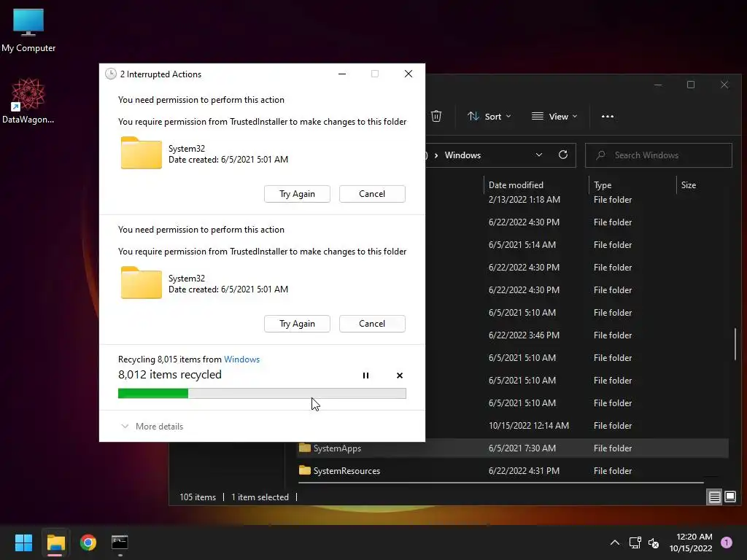Minimize the Interrupted Actions dialog
The width and height of the screenshot is (747, 560).
click(342, 74)
